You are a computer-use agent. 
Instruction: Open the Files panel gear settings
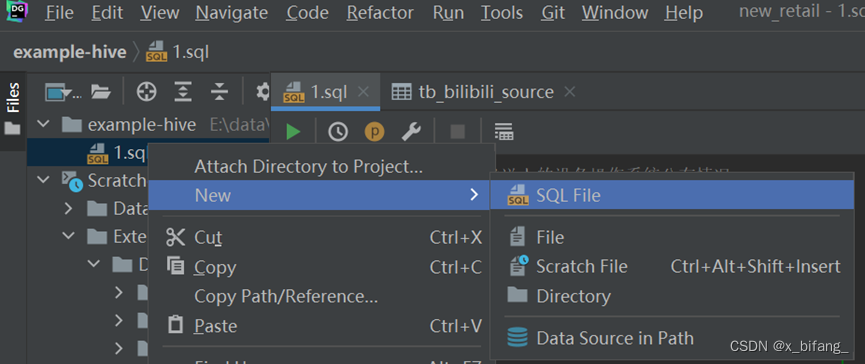pyautogui.click(x=263, y=92)
